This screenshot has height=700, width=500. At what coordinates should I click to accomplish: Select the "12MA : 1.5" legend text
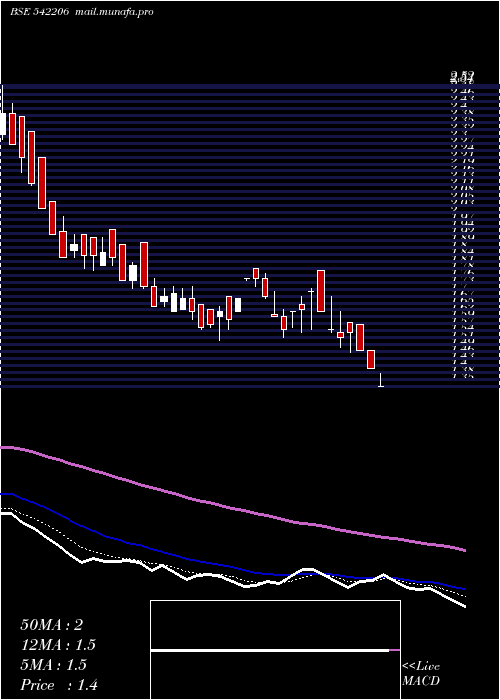(58, 645)
